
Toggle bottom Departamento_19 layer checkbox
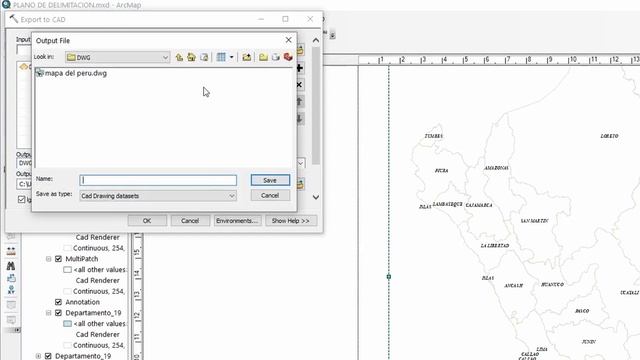(x=48, y=356)
